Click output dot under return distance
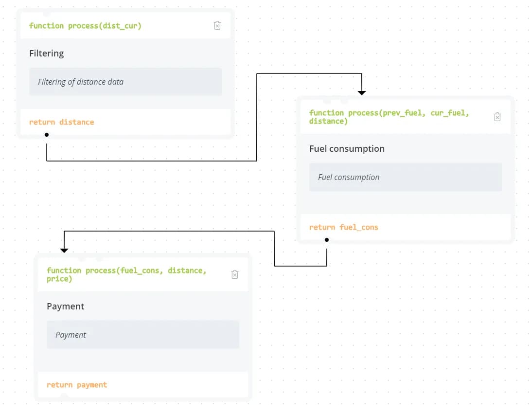532x415 pixels. (x=47, y=135)
